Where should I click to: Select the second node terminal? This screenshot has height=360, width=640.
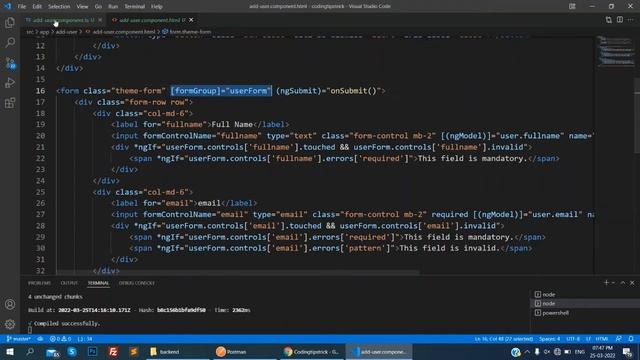pos(585,303)
